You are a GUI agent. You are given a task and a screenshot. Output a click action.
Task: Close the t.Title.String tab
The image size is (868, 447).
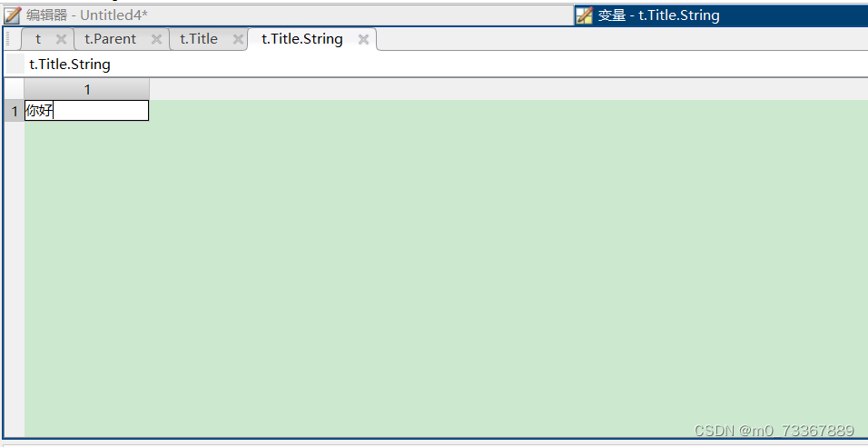363,39
